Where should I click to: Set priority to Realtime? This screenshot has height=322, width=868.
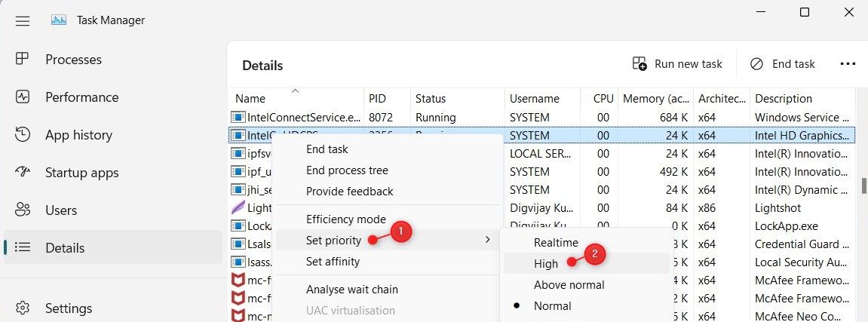[586, 242]
